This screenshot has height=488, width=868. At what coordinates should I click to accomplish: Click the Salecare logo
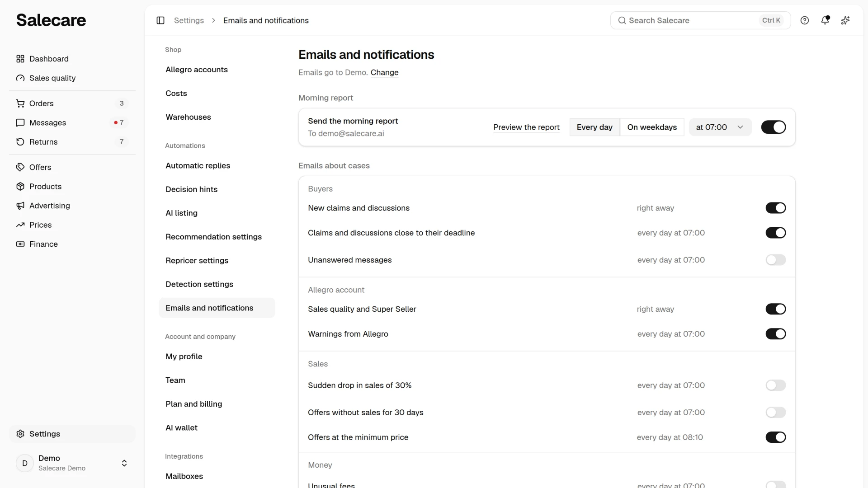pos(51,20)
